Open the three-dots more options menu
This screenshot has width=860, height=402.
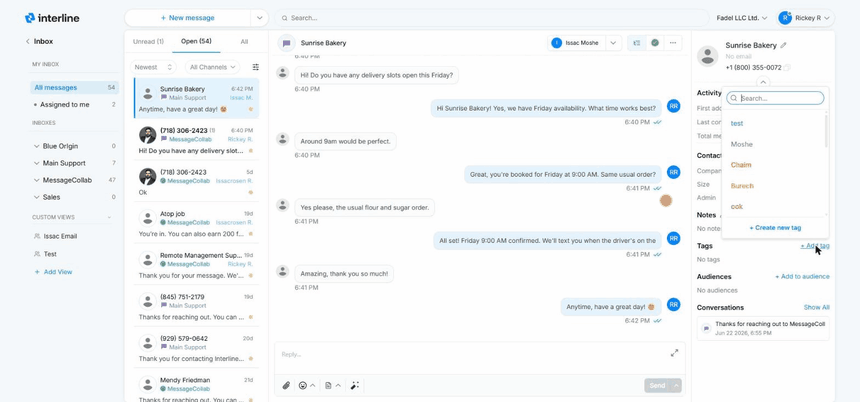click(673, 43)
